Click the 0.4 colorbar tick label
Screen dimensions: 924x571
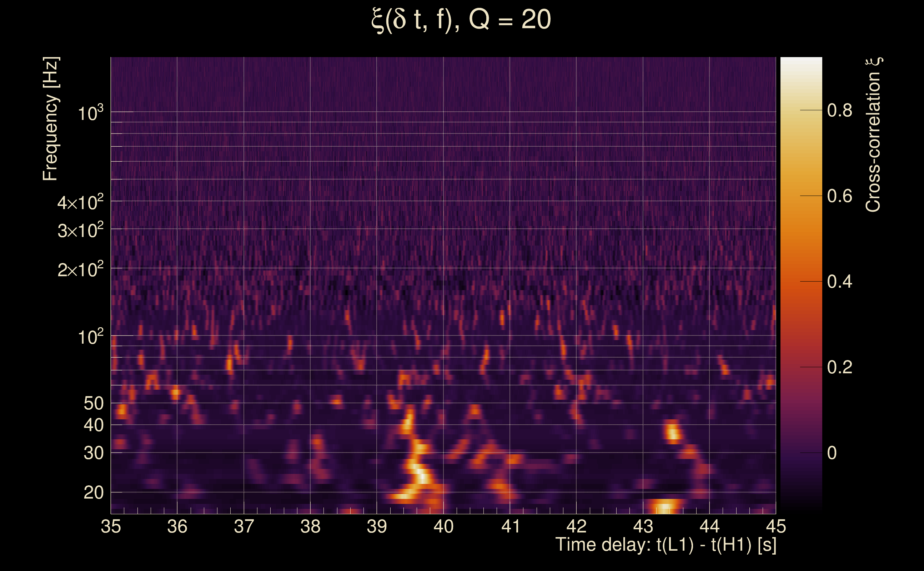coord(839,282)
